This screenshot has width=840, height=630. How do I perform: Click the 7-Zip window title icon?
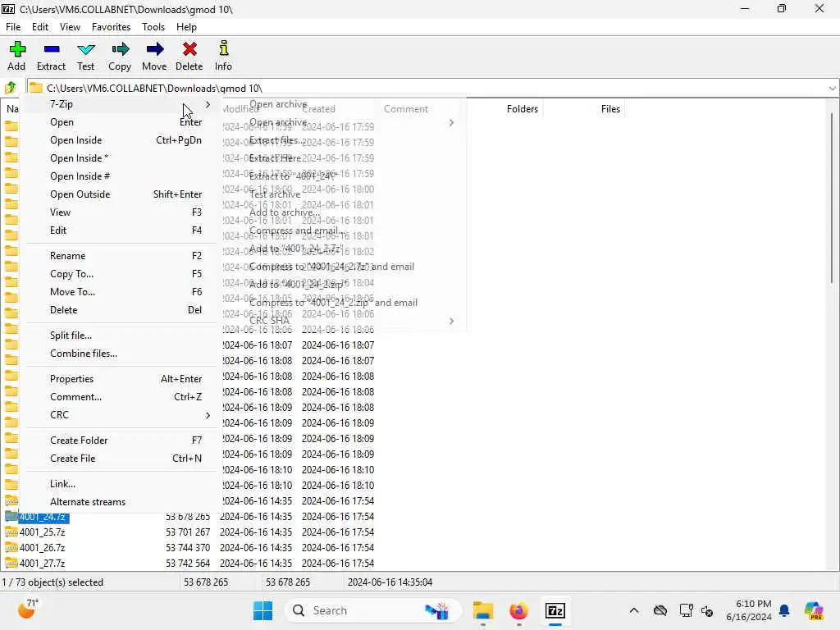point(8,9)
